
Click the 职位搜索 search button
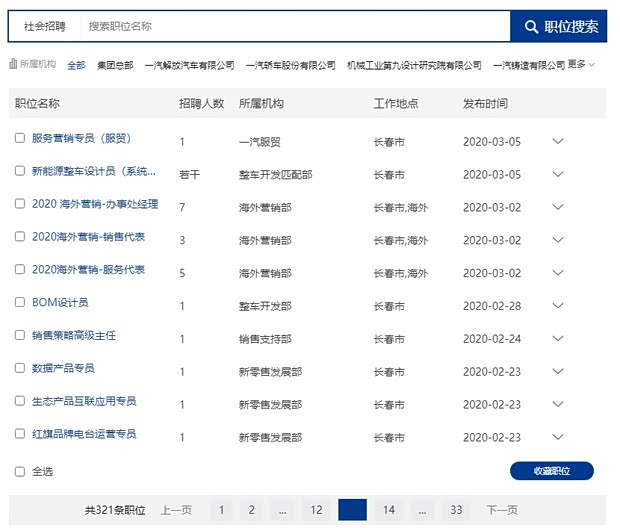click(x=558, y=26)
